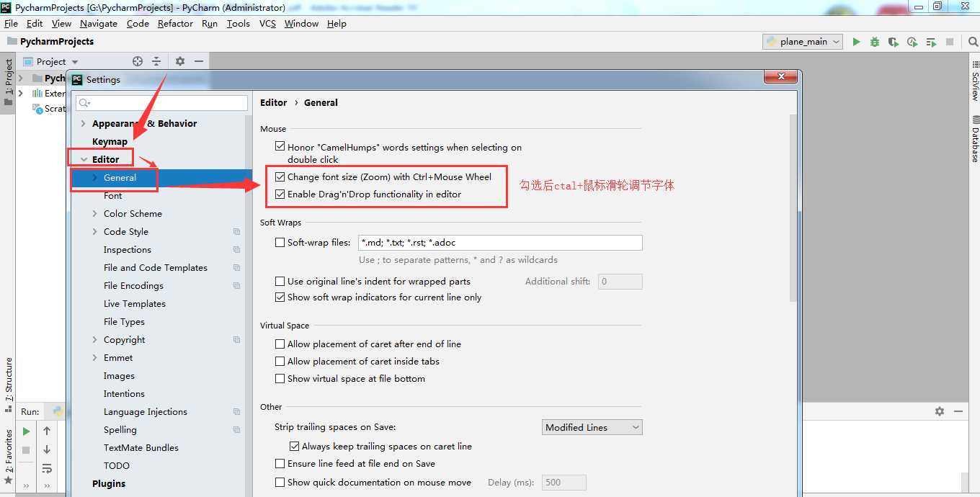This screenshot has height=497, width=980.
Task: Hide the Project panel with minus icon
Action: pos(199,61)
